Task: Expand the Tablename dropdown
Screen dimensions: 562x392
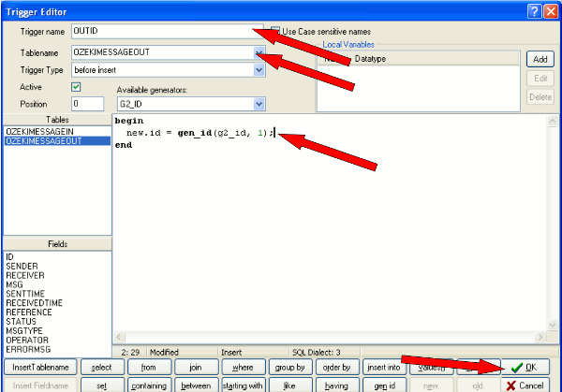Action: point(259,53)
